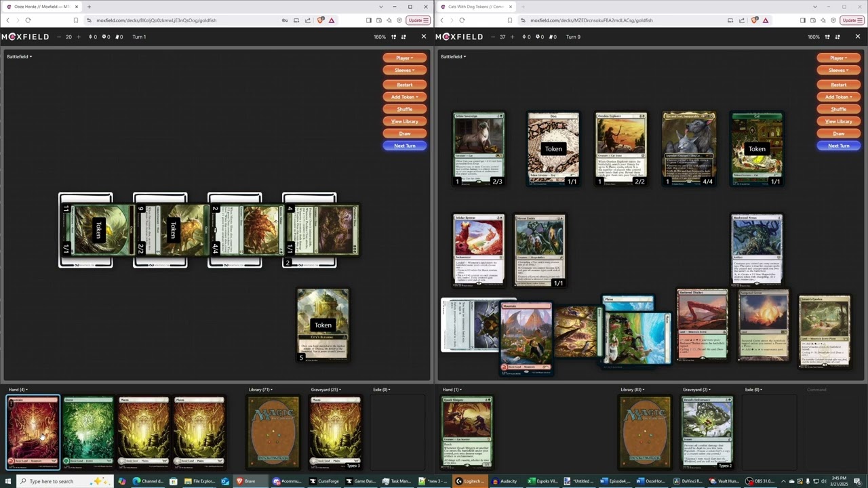This screenshot has height=488, width=868.
Task: Click the Dog token card on battlefield
Action: (553, 149)
